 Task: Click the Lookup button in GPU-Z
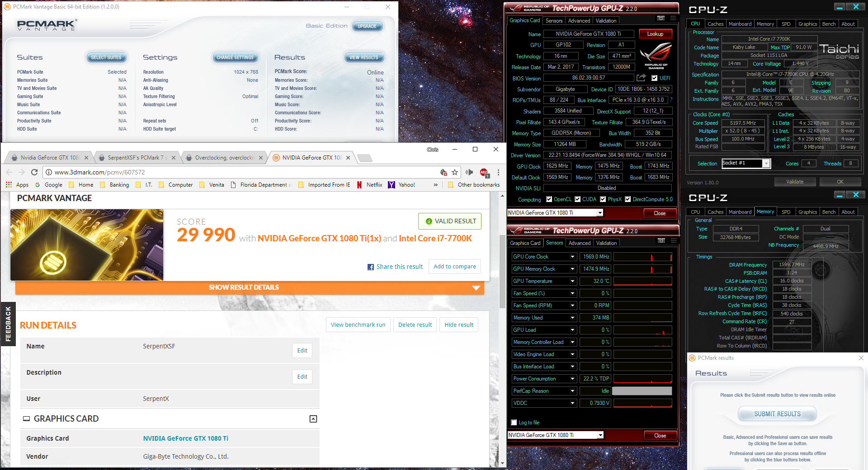click(655, 34)
